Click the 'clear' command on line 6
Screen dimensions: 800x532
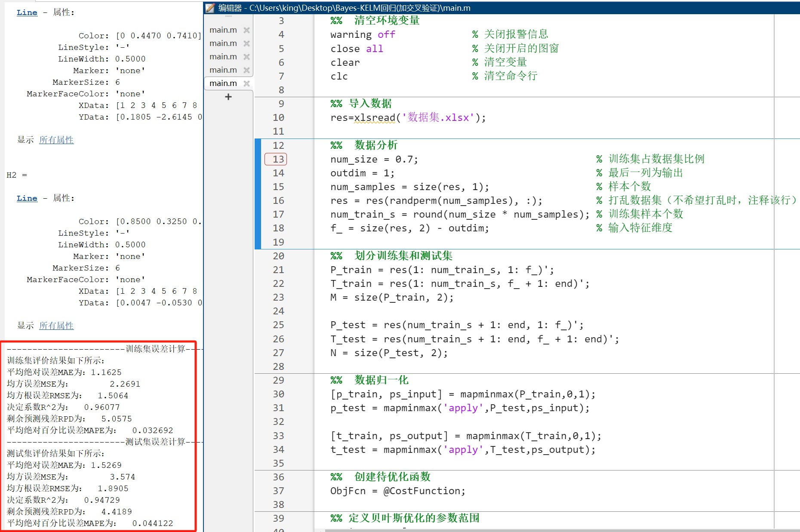click(345, 62)
